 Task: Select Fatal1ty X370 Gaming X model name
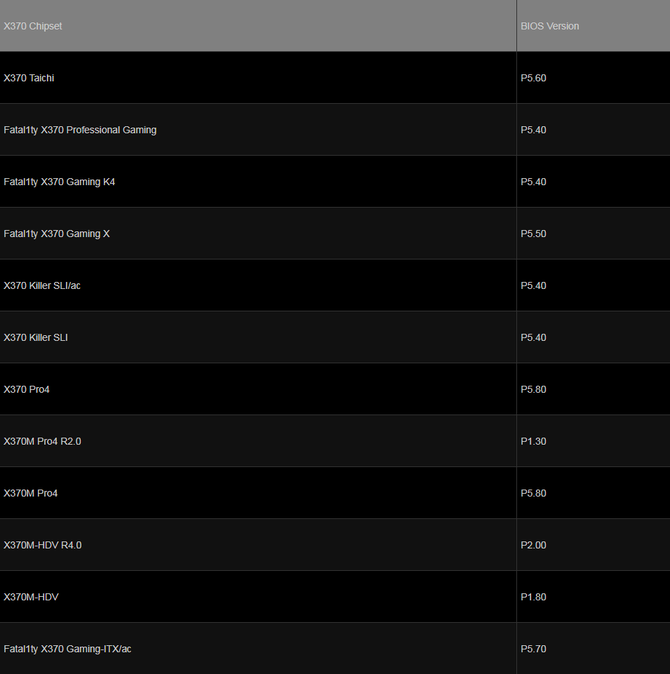tap(57, 234)
